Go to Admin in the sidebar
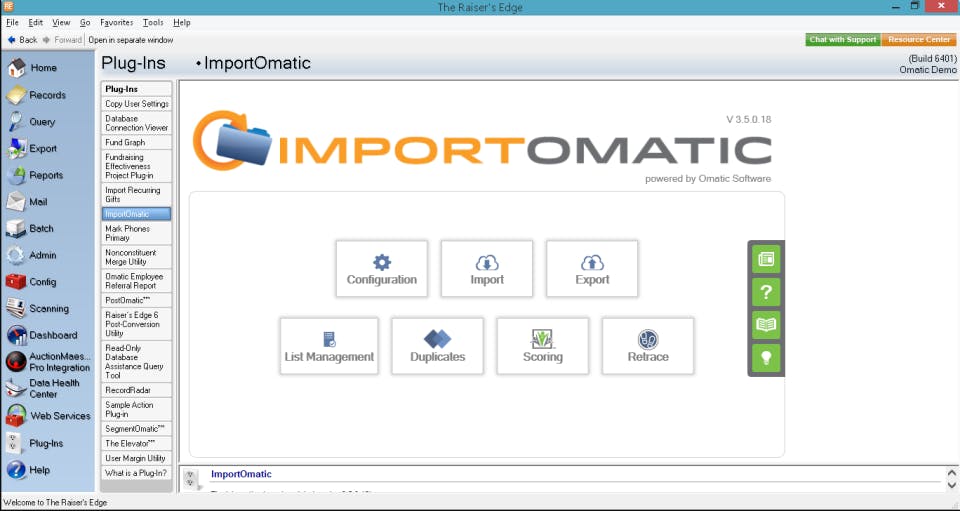 pyautogui.click(x=32, y=255)
